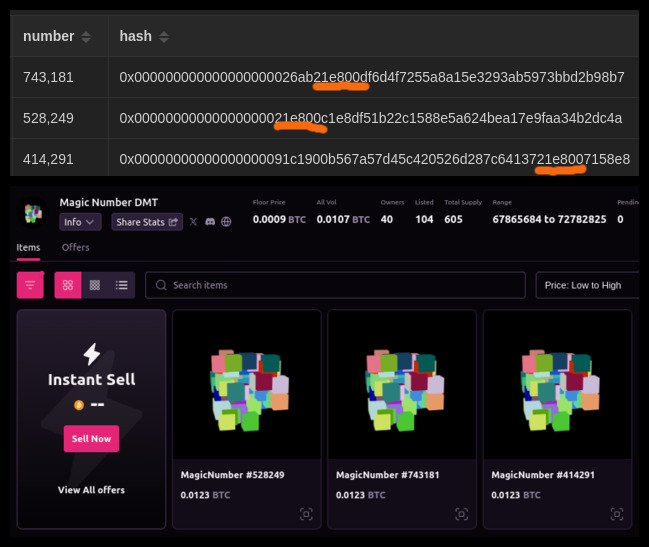Sort table by hash column arrows

point(164,37)
